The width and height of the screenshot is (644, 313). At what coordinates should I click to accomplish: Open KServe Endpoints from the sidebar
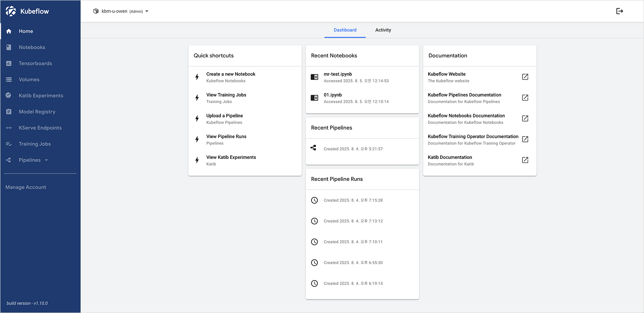40,128
